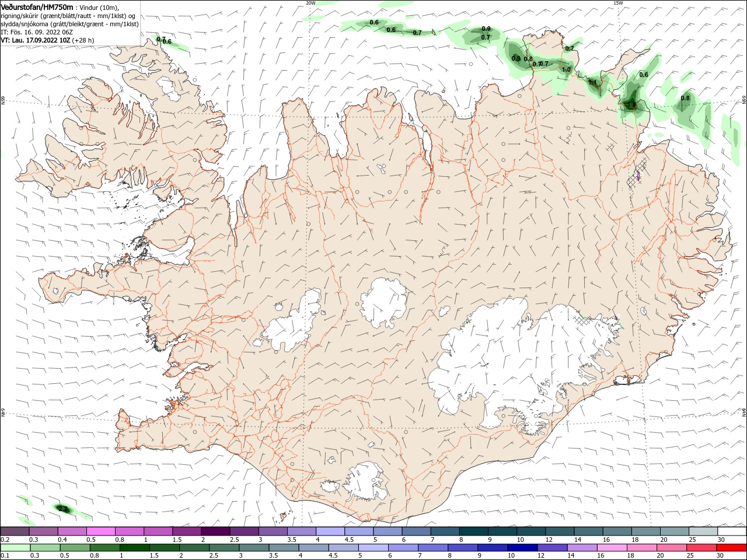The height and width of the screenshot is (560, 747).
Task: Click the 'VT: Lau. 17.09.2022 10Z' valid time
Action: [x=36, y=40]
